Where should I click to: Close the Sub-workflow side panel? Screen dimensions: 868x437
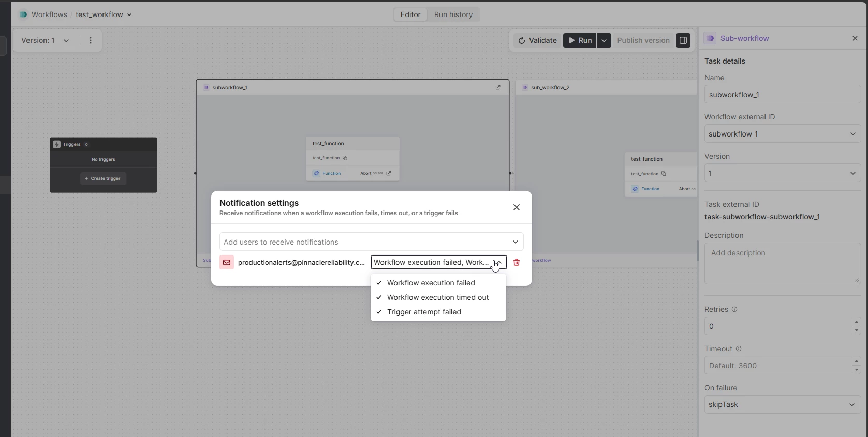[855, 38]
